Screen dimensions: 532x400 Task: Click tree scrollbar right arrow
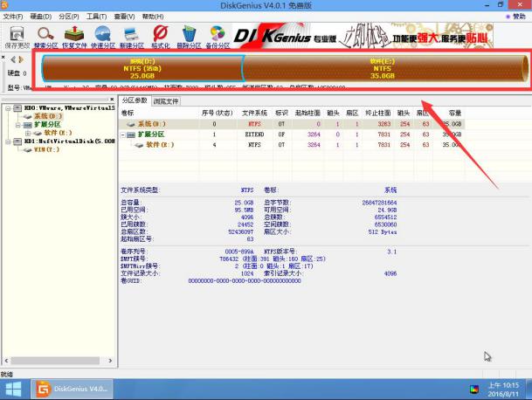tap(110, 361)
